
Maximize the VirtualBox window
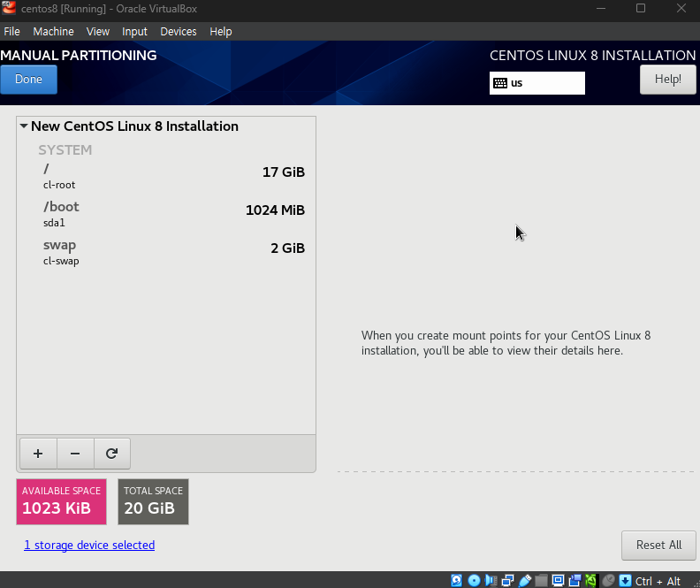pos(641,8)
